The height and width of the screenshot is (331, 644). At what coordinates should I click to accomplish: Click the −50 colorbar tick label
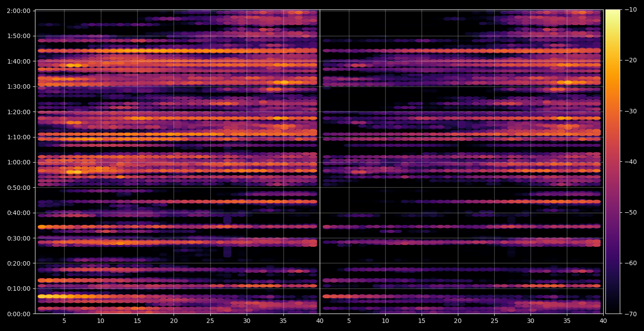tap(630, 212)
